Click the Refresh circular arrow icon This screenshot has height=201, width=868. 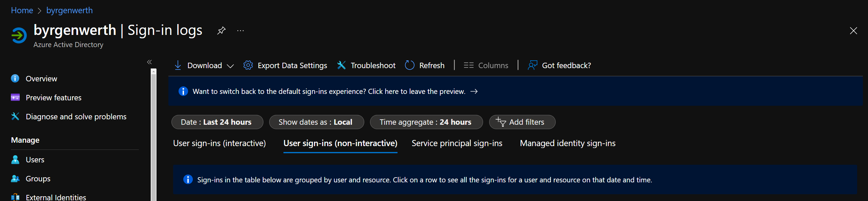(x=410, y=65)
